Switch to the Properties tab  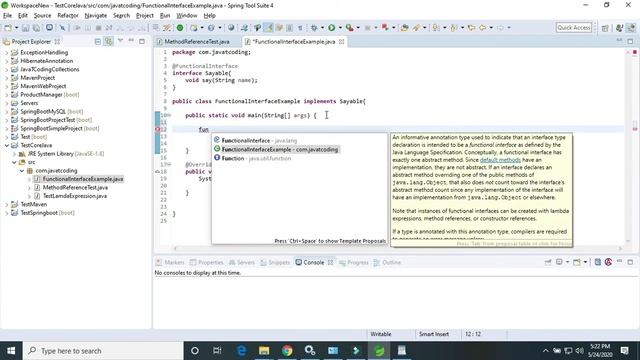[207, 262]
